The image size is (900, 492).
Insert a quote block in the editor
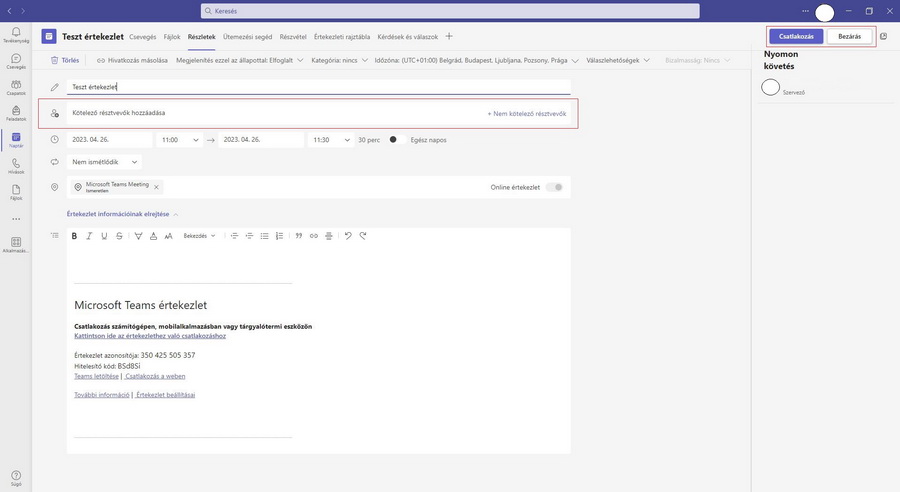pos(298,236)
